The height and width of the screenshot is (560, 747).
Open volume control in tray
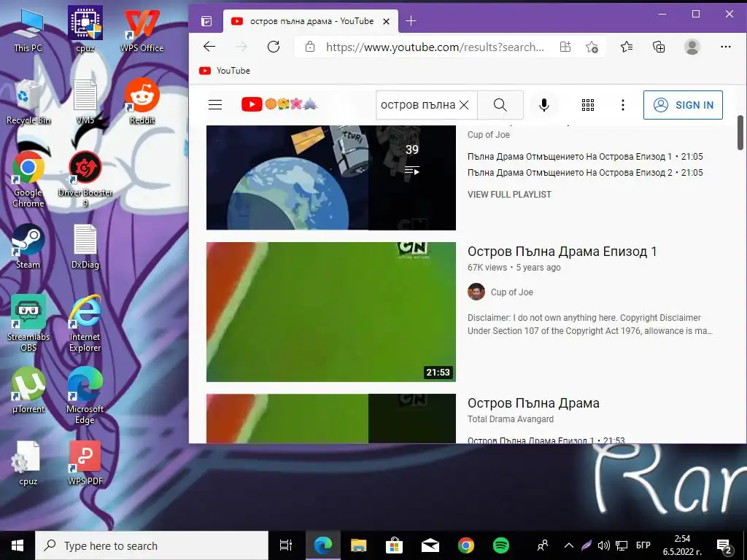603,545
